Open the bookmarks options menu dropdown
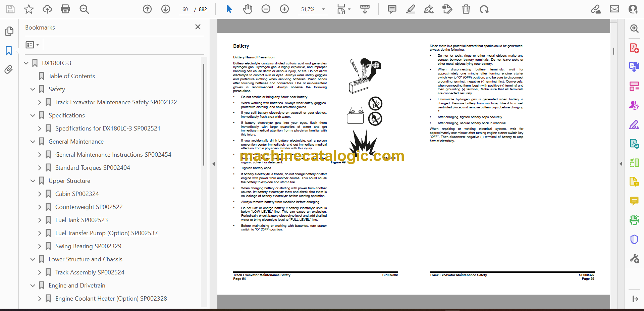Screen dimensions: 644x311 click(x=33, y=45)
